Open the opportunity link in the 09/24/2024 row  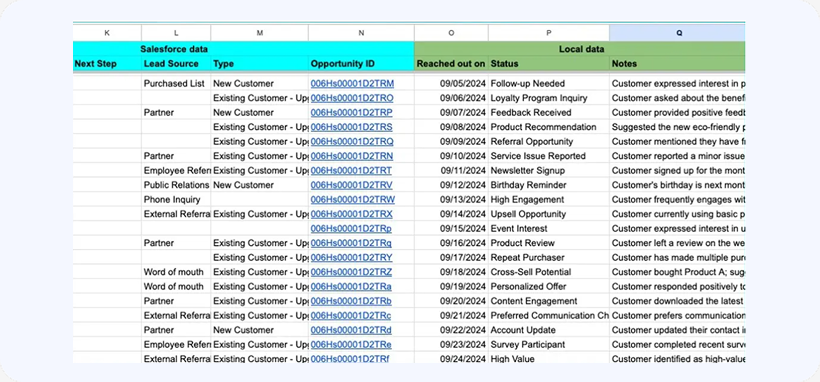(350, 359)
